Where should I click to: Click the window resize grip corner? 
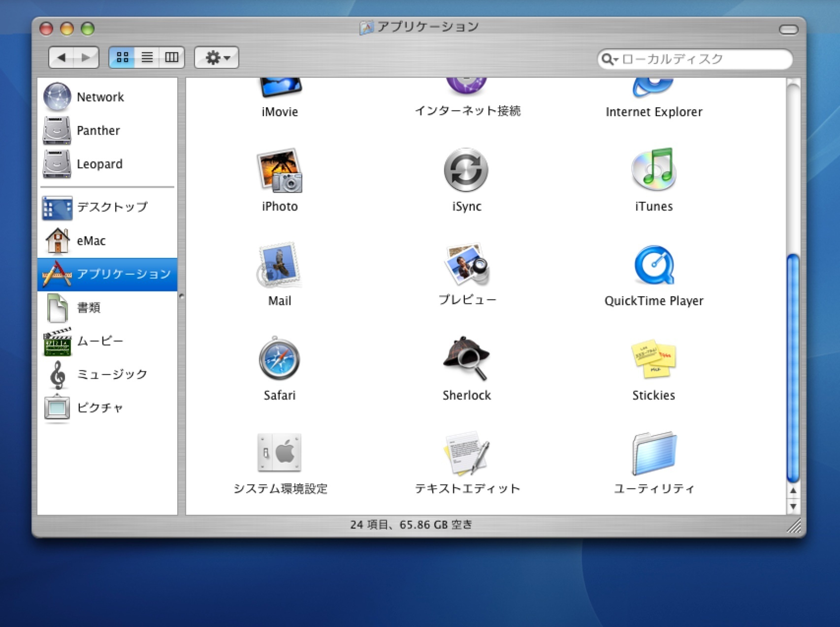(794, 527)
